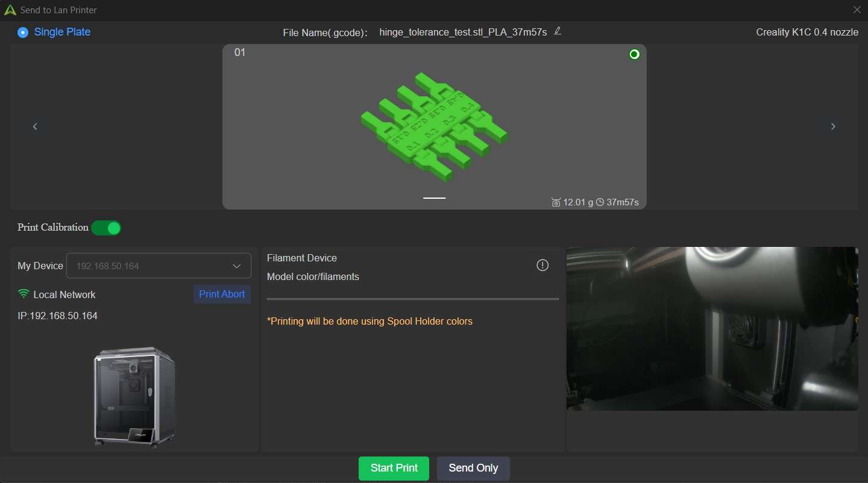
Task: Click the green plate selection circle indicator
Action: 634,55
